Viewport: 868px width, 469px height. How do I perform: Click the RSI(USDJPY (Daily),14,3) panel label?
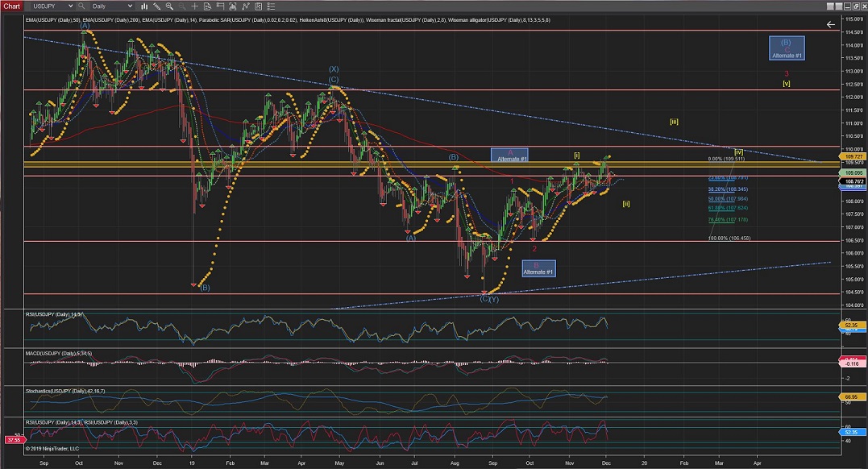pyautogui.click(x=54, y=314)
